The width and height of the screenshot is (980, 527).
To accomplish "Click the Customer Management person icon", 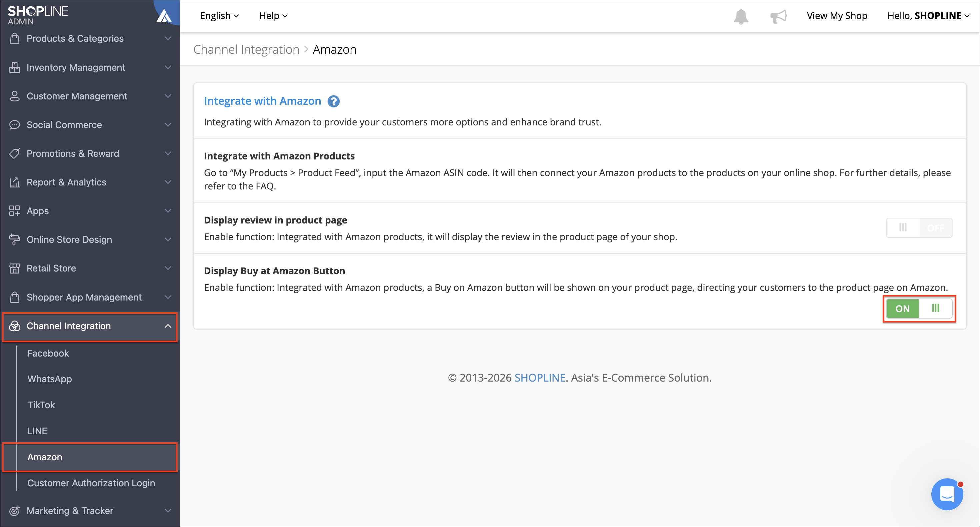I will (14, 96).
